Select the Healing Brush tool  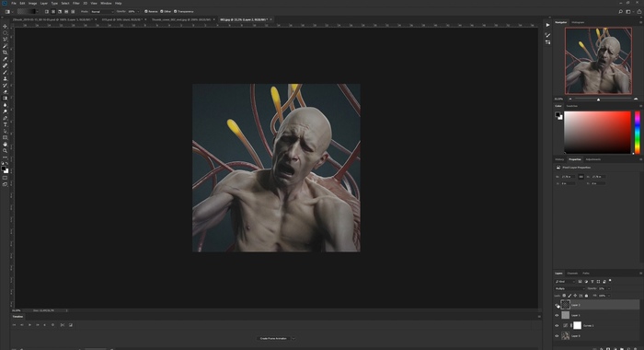click(x=5, y=65)
